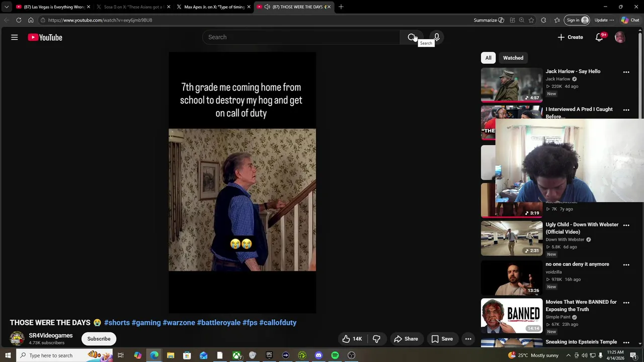Open voidzilla video thumbnail
Viewport: 644px width, 362px height.
[x=512, y=278]
